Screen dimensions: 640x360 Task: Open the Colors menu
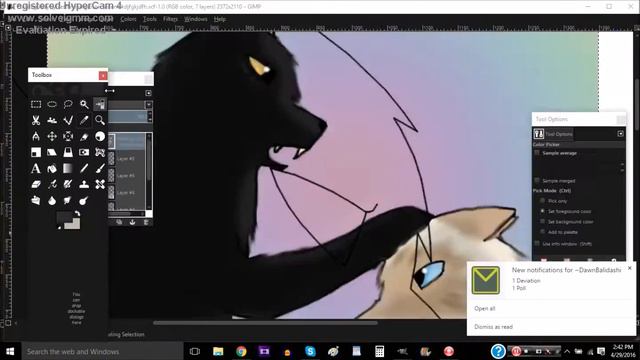[128, 19]
